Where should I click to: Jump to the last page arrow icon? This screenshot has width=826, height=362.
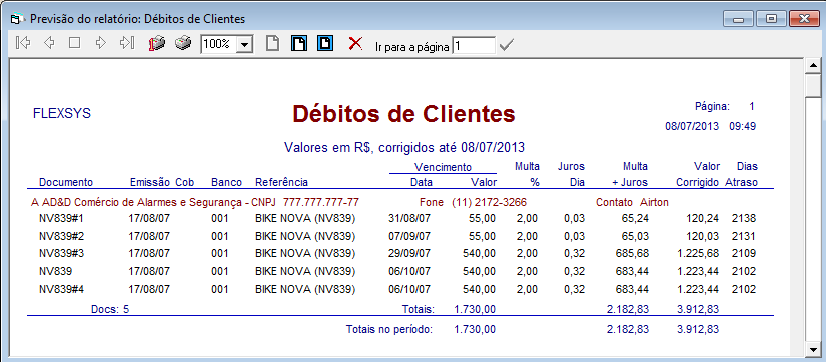pyautogui.click(x=127, y=43)
